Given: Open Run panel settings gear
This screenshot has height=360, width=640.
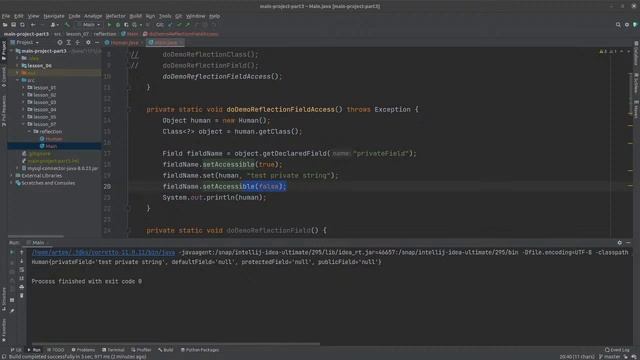Looking at the screenshot, I should tap(620, 242).
